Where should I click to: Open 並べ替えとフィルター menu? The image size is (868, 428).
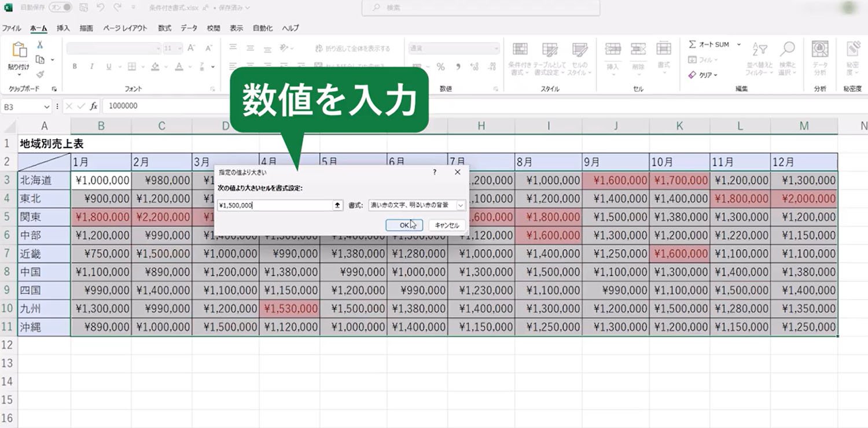pos(759,59)
